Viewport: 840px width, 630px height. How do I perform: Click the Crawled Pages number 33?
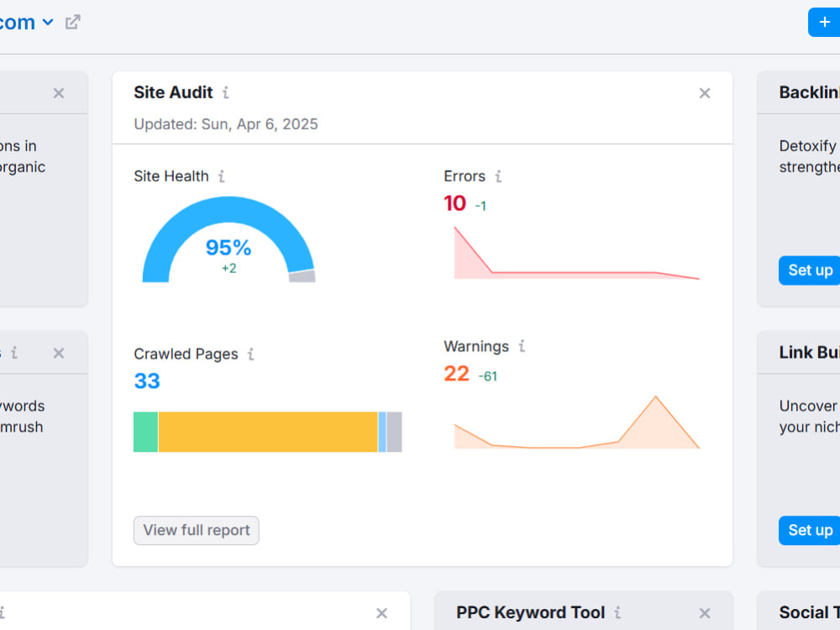coord(147,381)
